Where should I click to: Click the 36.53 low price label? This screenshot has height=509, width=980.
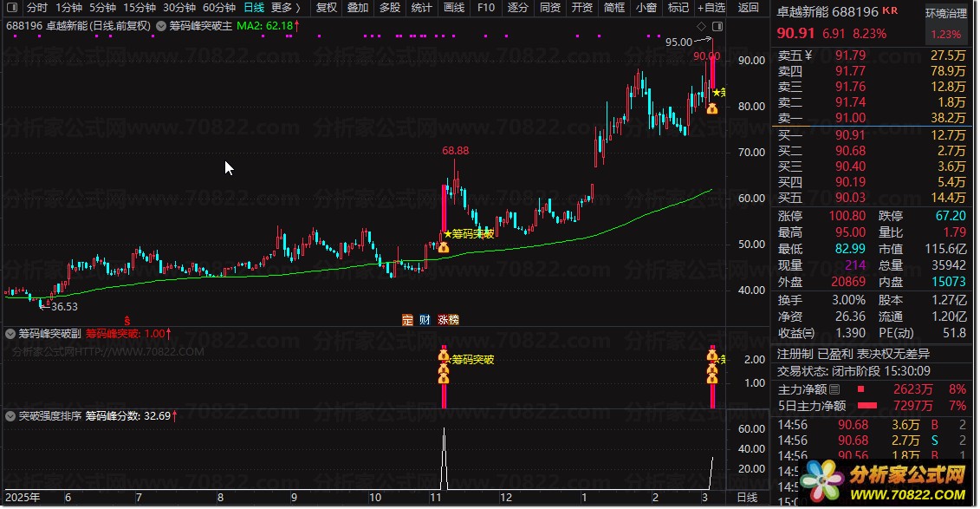[64, 306]
